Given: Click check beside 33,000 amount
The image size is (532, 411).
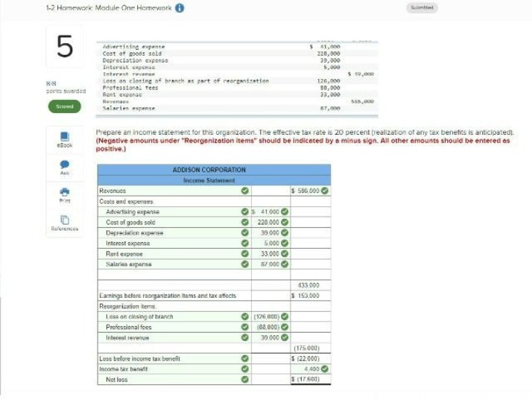Looking at the screenshot, I should coord(285,254).
